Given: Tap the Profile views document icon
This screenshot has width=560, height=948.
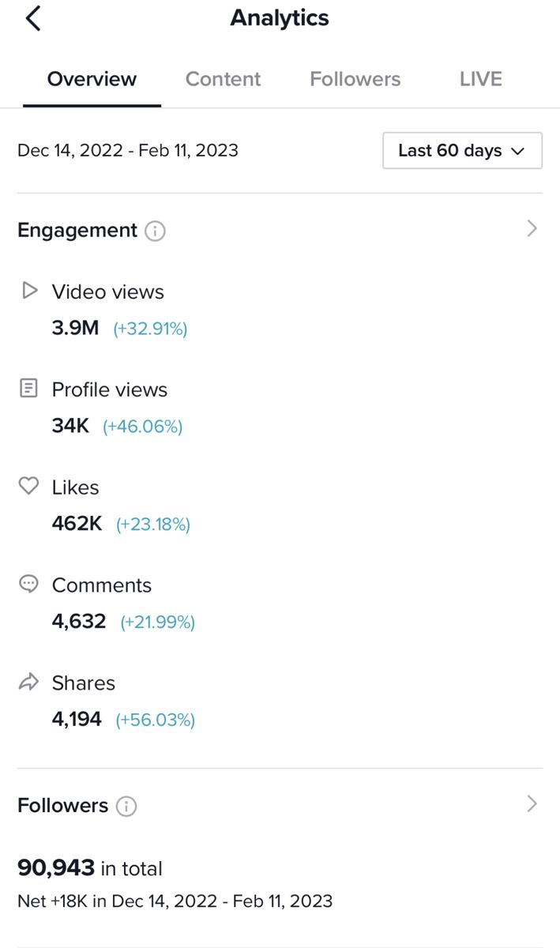Looking at the screenshot, I should click(x=28, y=388).
